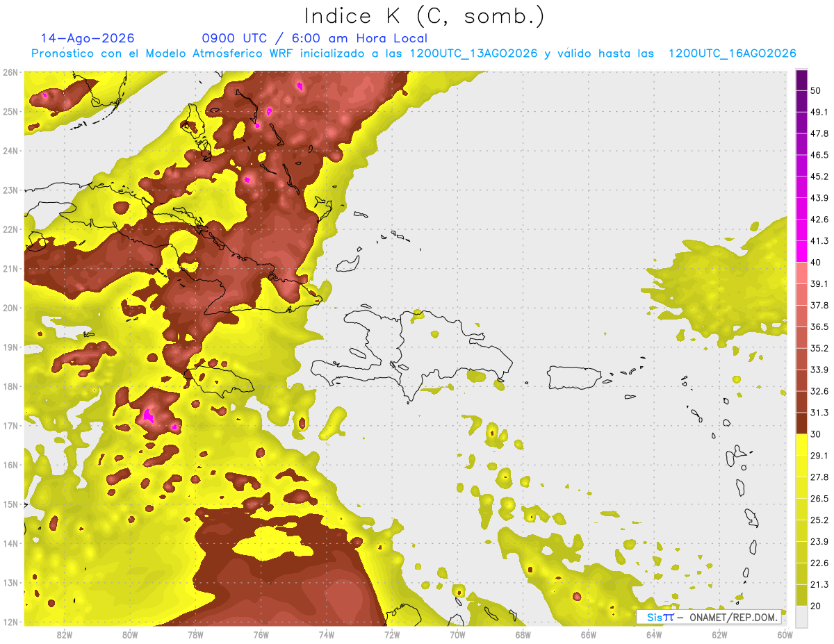
Task: Click the latitude label '12N'
Action: click(10, 622)
